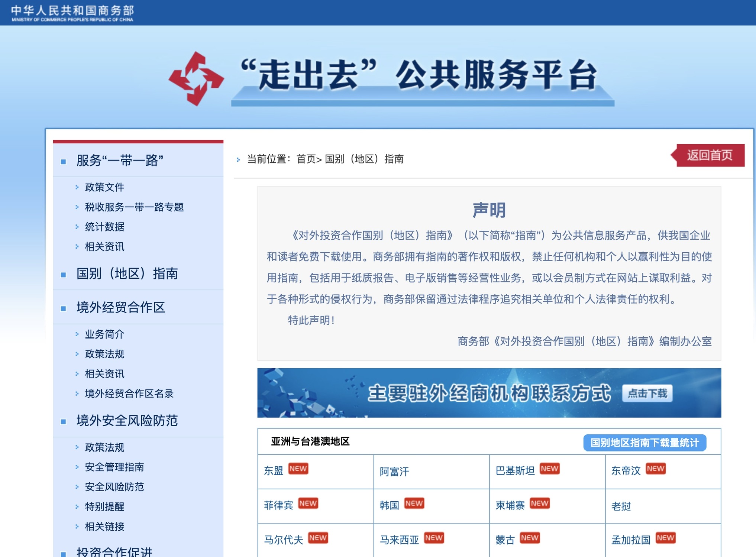Click the red arrows platform logo

click(x=196, y=79)
